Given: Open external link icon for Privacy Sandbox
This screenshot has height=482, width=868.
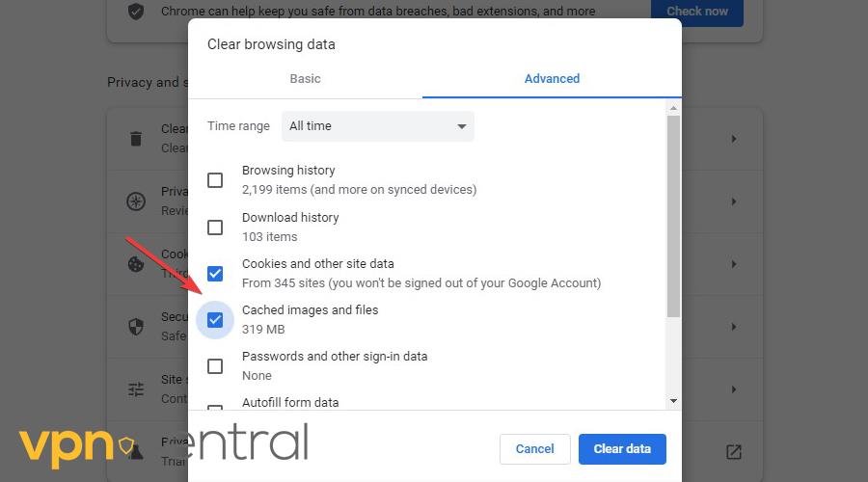Looking at the screenshot, I should pyautogui.click(x=734, y=451).
